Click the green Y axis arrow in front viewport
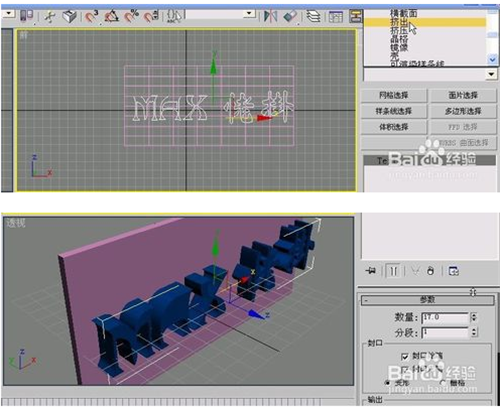 [214, 67]
